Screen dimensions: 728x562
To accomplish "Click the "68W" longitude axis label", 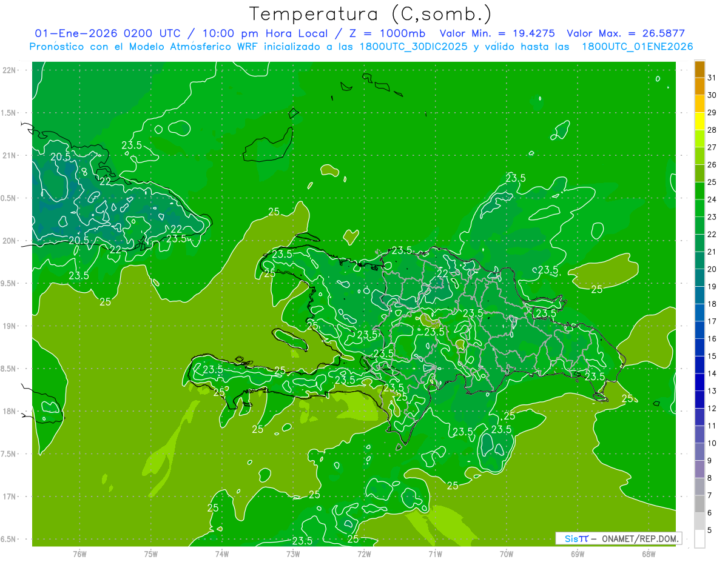I will point(649,554).
